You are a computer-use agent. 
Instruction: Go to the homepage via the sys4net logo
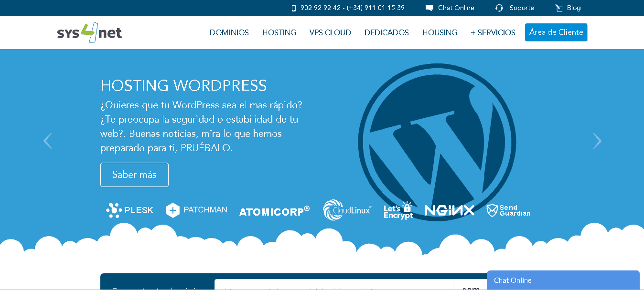pos(89,32)
